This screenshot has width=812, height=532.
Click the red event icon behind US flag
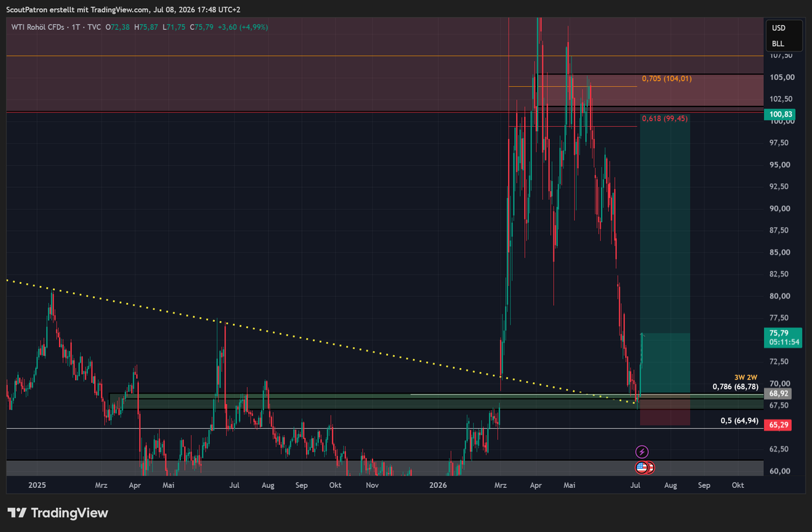[x=651, y=468]
